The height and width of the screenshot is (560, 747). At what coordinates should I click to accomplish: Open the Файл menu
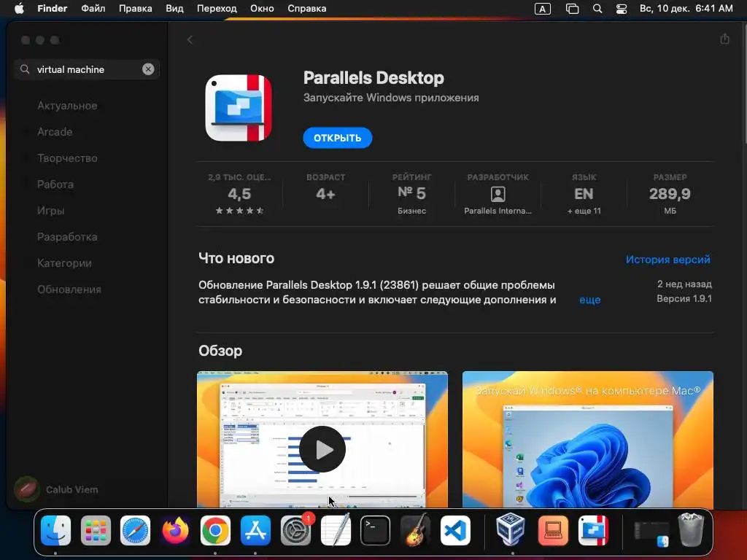[x=93, y=9]
